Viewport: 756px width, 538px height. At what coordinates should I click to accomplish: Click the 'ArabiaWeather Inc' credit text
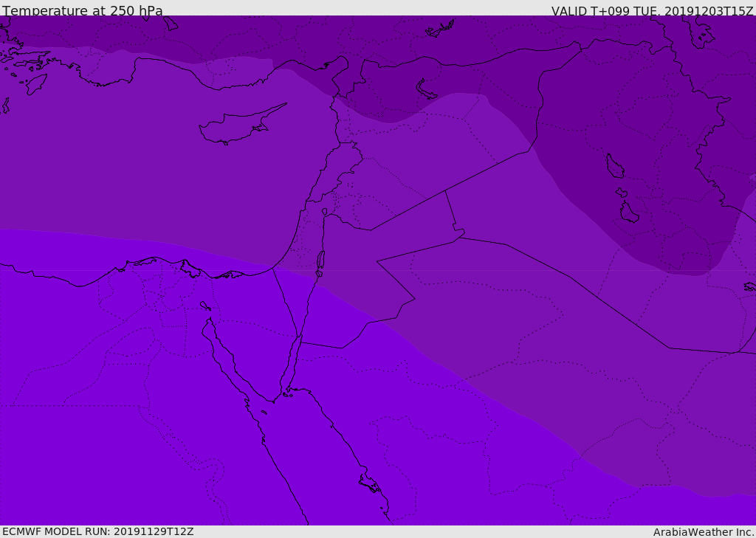(704, 532)
